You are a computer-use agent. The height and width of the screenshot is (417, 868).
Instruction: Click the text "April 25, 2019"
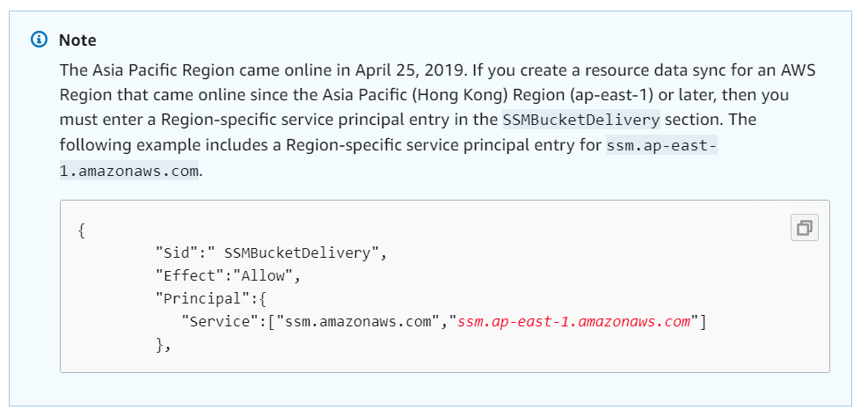click(412, 70)
